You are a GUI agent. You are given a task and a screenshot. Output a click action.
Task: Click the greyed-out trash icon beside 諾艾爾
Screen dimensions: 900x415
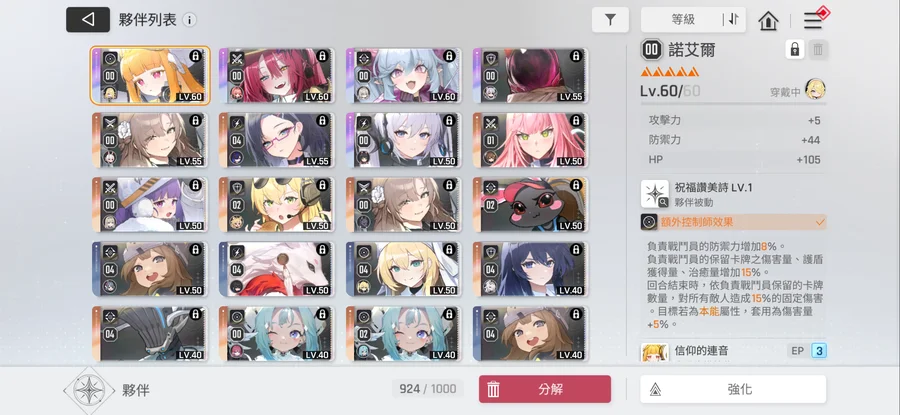click(x=818, y=50)
